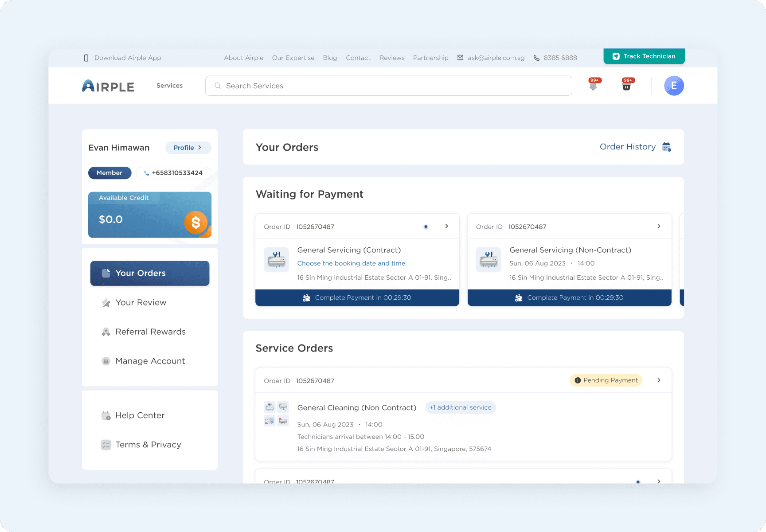
Task: Click the Member badge
Action: 109,173
